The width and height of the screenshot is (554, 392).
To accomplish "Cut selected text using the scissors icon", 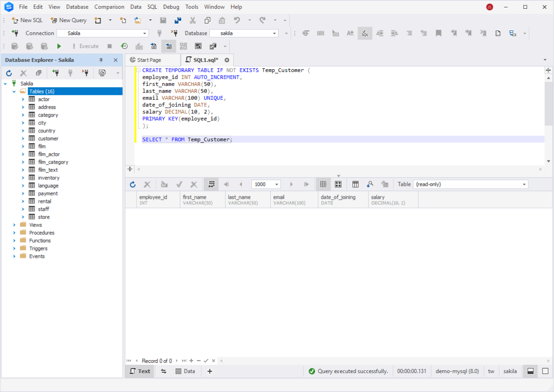I will (x=192, y=20).
